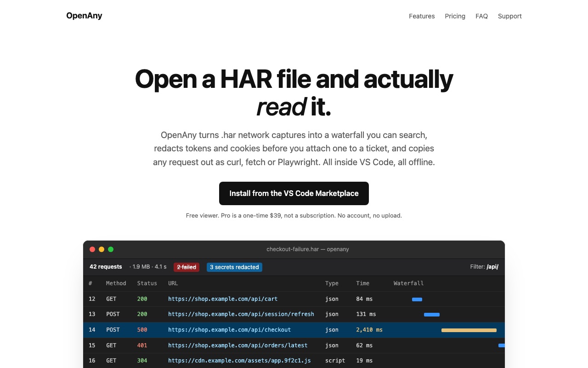Click the 401 status code

pos(142,345)
